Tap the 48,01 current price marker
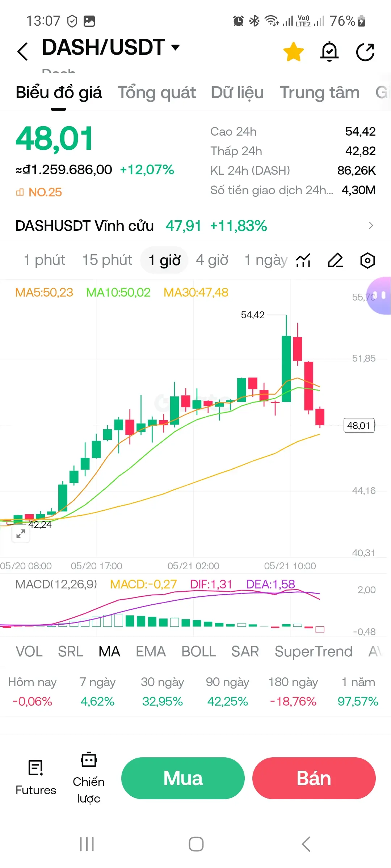 359,425
